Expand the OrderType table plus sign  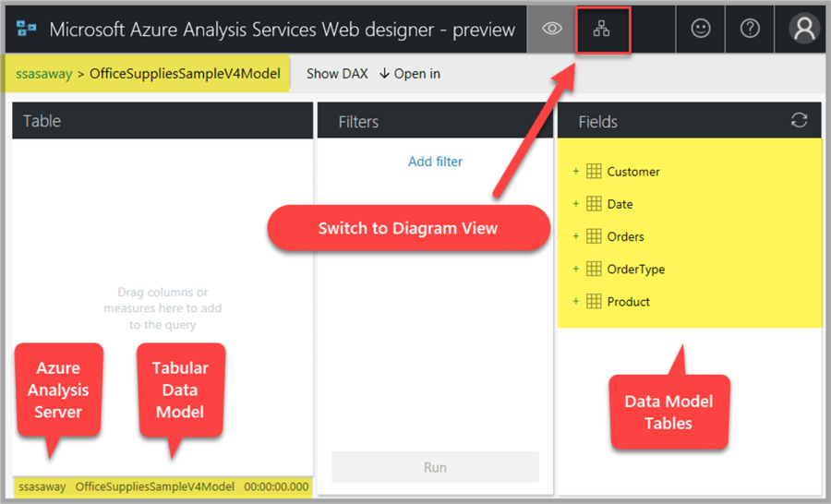click(575, 269)
